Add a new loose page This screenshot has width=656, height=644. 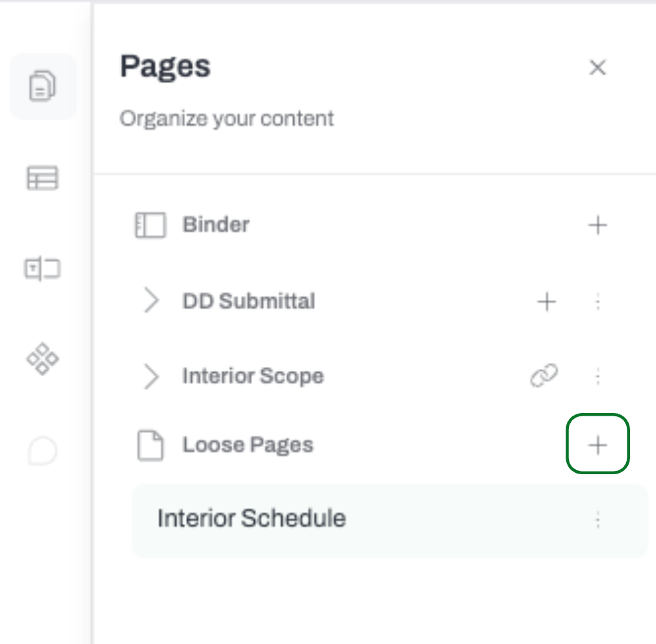coord(597,444)
